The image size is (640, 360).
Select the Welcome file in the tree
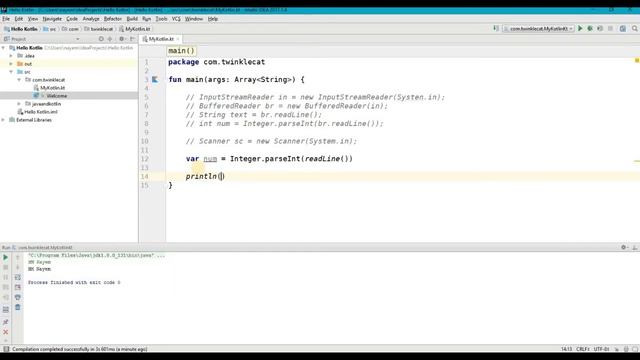(x=56, y=96)
